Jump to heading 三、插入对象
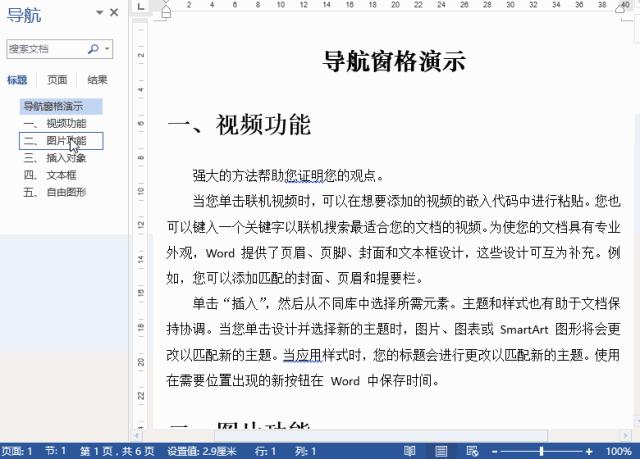The width and height of the screenshot is (640, 459). [x=61, y=158]
